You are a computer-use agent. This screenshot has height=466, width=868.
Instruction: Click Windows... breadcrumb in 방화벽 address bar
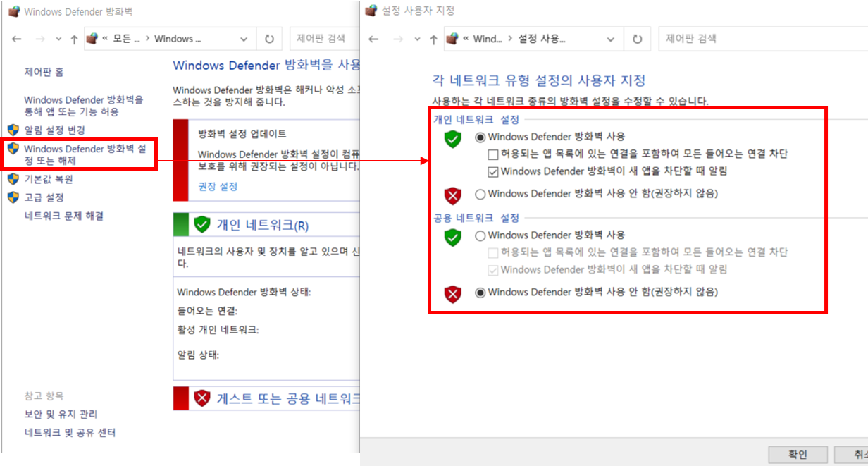(x=178, y=39)
